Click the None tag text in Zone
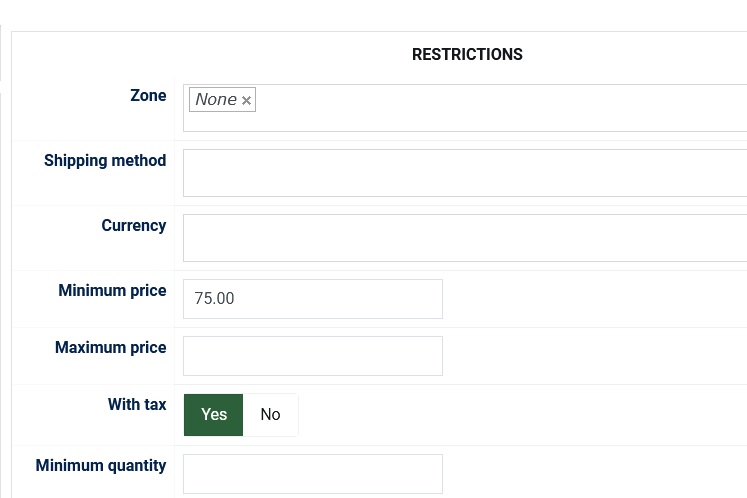The height and width of the screenshot is (498, 747). pos(216,100)
